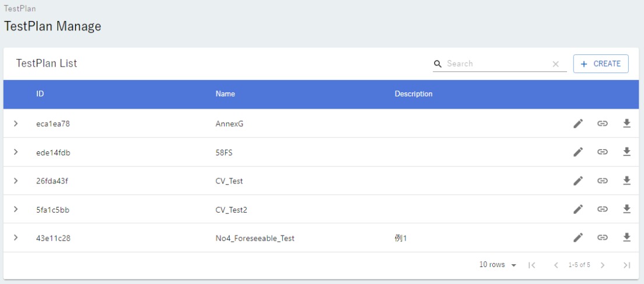This screenshot has width=644, height=284.
Task: Expand the eca1ea78 row details
Action: pyautogui.click(x=16, y=123)
